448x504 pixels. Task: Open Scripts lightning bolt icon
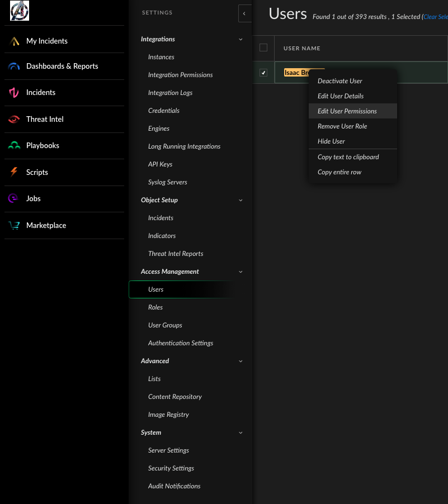(x=14, y=172)
